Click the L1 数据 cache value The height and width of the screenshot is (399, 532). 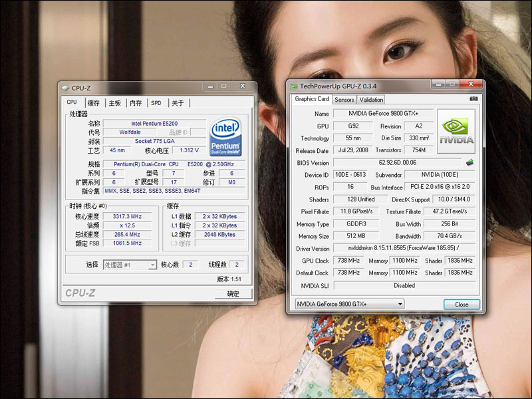219,217
